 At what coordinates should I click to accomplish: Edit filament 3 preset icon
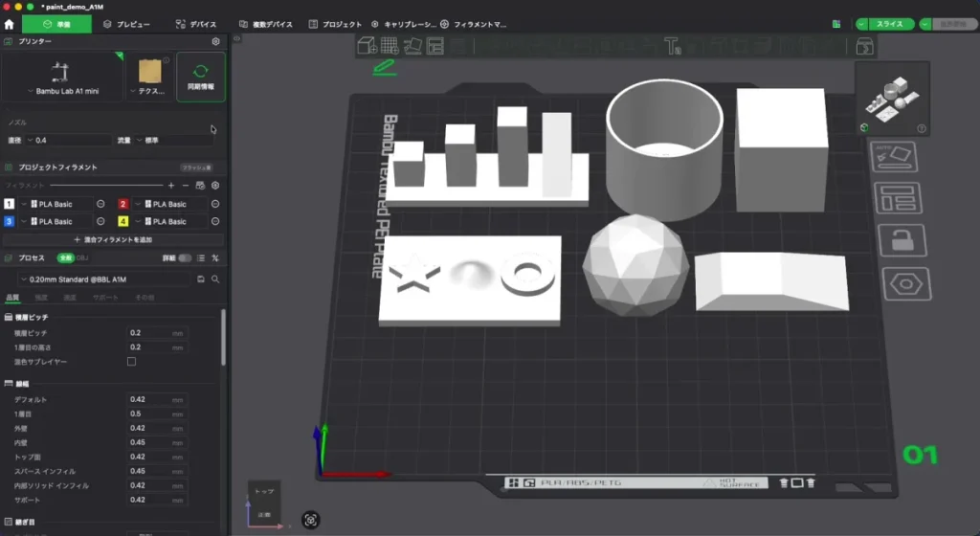click(100, 222)
